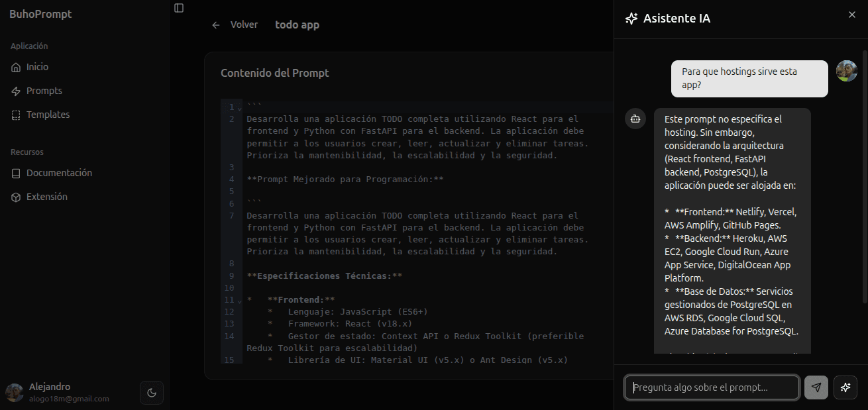
Task: Close the Asistente IA panel
Action: pos(852,15)
